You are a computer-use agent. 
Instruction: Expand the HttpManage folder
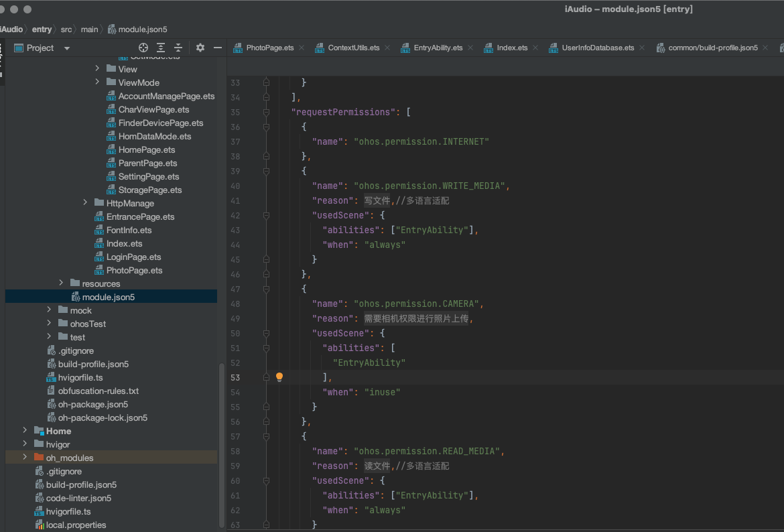pyautogui.click(x=85, y=202)
